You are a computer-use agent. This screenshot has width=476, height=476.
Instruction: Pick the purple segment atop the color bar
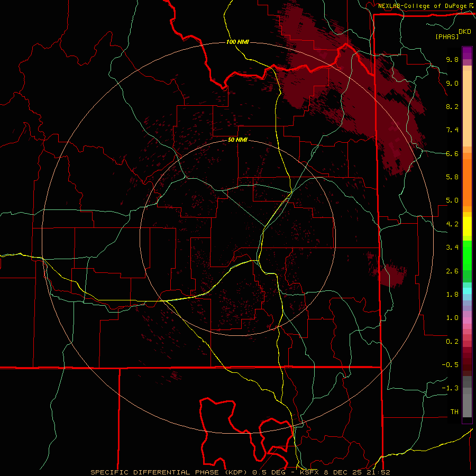[467, 53]
